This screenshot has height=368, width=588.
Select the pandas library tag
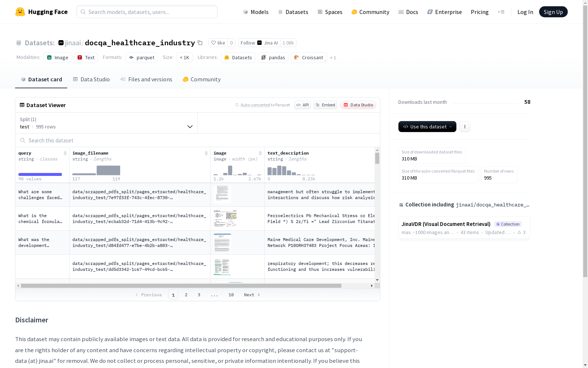click(x=273, y=57)
